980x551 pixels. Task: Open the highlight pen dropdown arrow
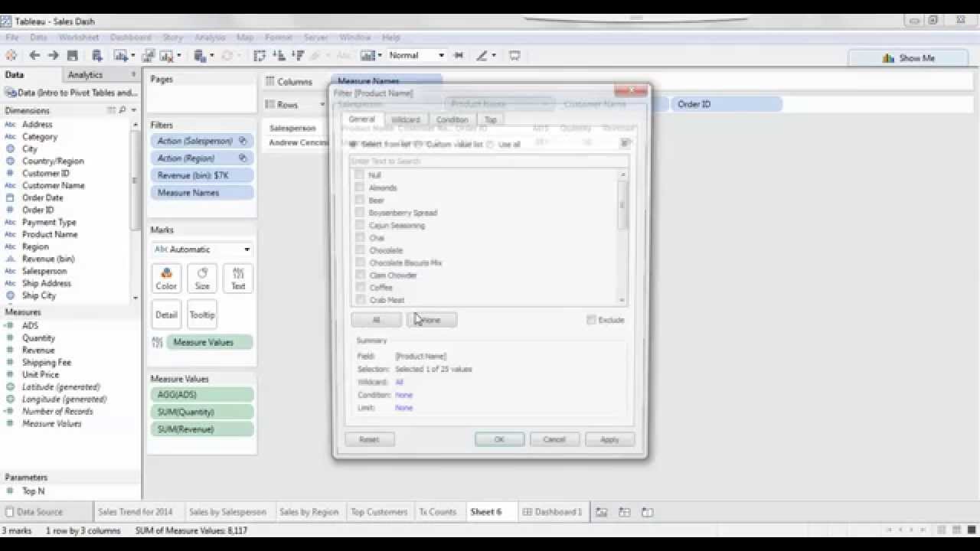[x=494, y=55]
